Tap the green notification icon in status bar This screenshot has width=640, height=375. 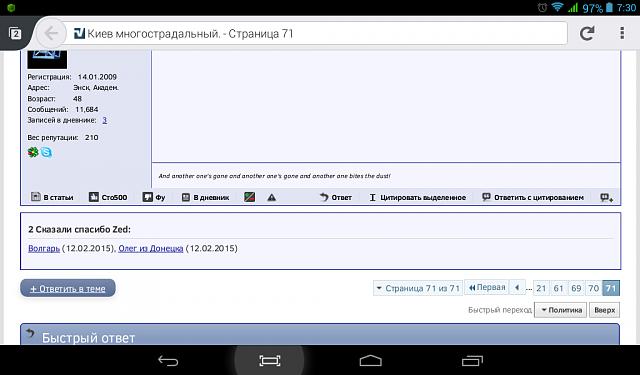[11, 7]
